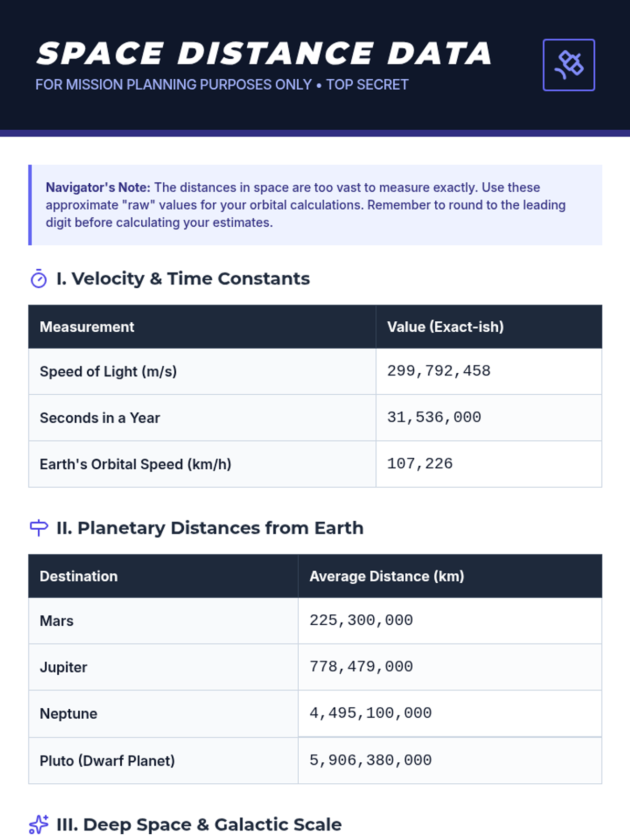Click the value 299,792,458
Viewport: 630px width, 840px height.
click(x=438, y=371)
